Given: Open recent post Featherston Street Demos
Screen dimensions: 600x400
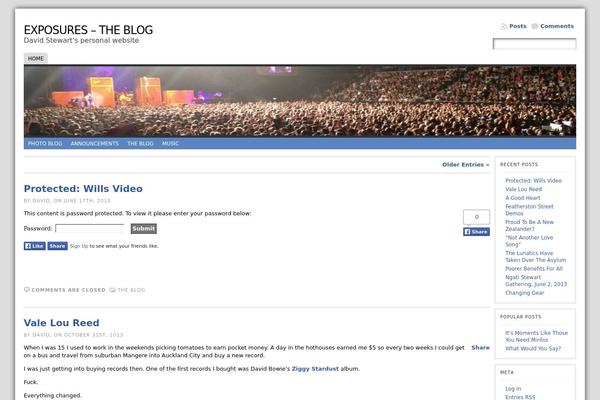Looking at the screenshot, I should [x=529, y=210].
